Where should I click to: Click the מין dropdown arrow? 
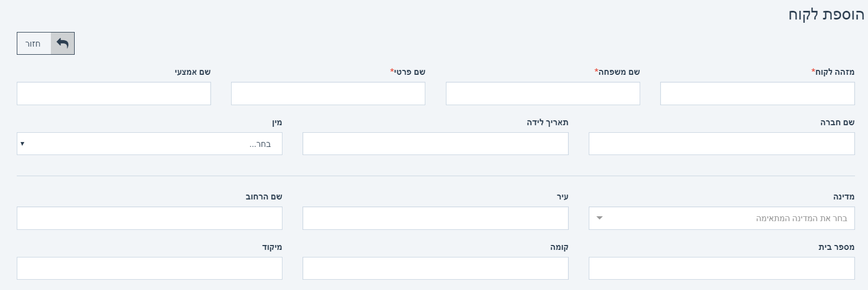click(22, 144)
